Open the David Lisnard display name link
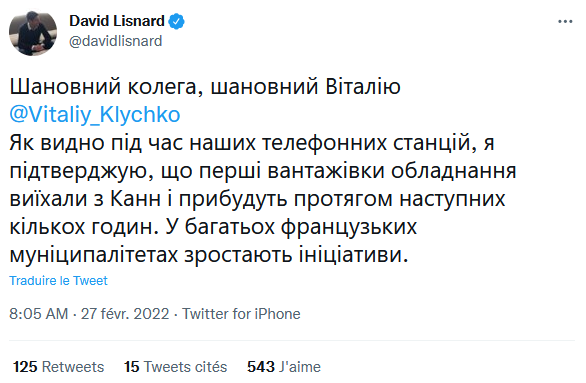Image resolution: width=586 pixels, height=383 pixels. tap(117, 21)
